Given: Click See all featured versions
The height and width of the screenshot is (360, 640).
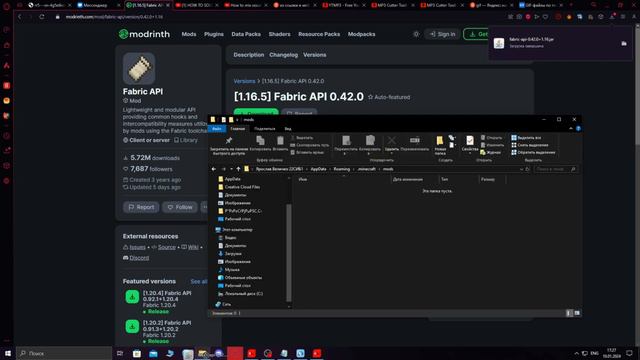Looking at the screenshot, I should pyautogui.click(x=199, y=282).
